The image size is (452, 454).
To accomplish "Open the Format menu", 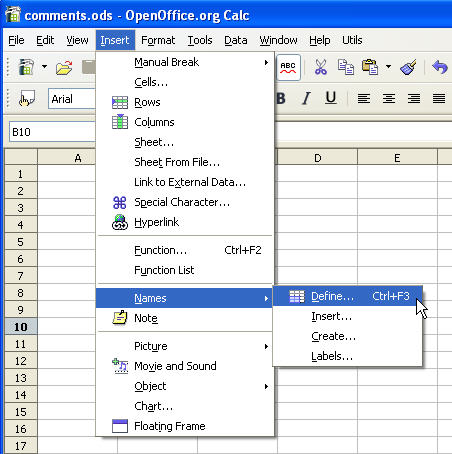I will 158,40.
